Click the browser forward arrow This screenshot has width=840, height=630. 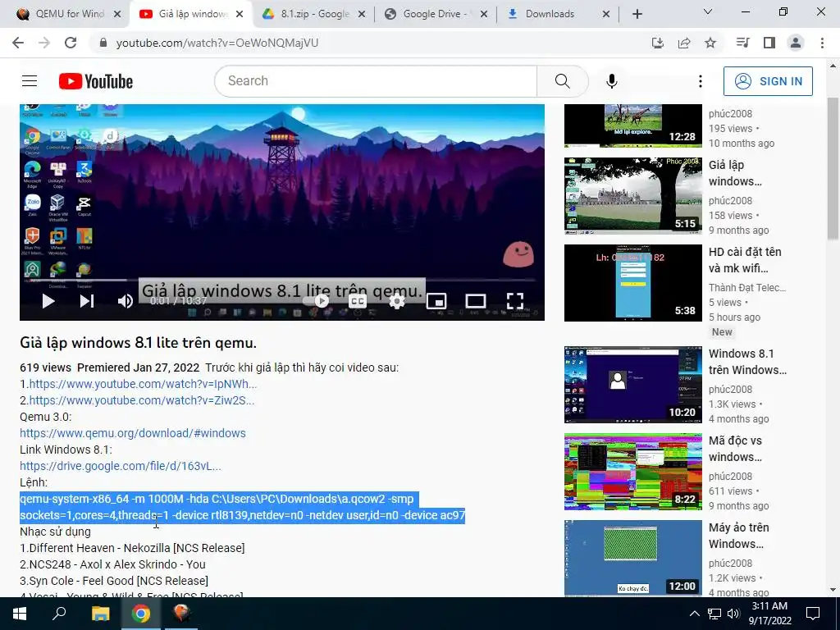click(x=44, y=43)
